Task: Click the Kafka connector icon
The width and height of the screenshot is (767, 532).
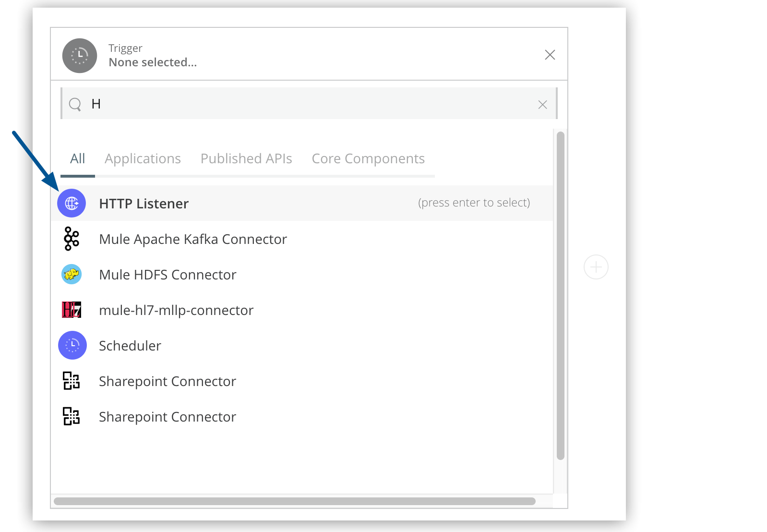Action: tap(72, 239)
